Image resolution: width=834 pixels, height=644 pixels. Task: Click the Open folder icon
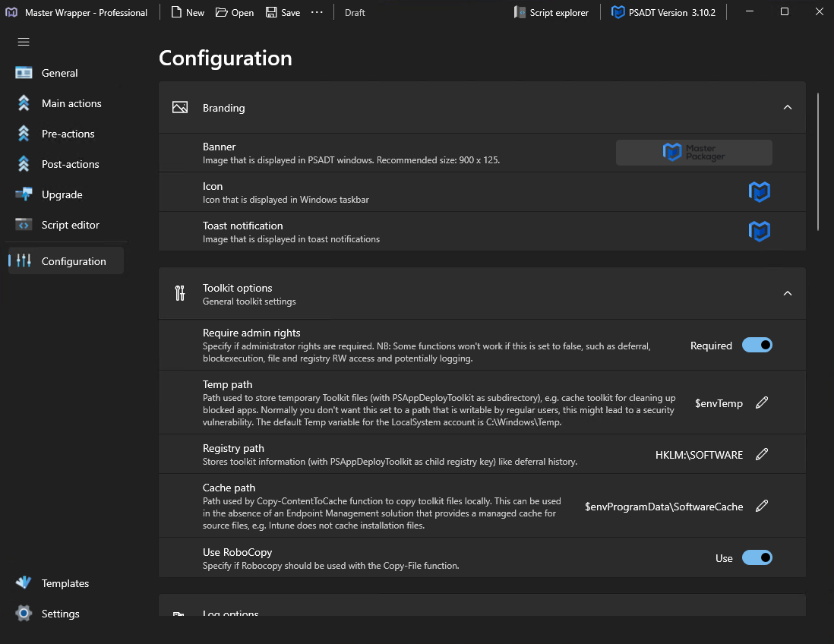click(221, 12)
